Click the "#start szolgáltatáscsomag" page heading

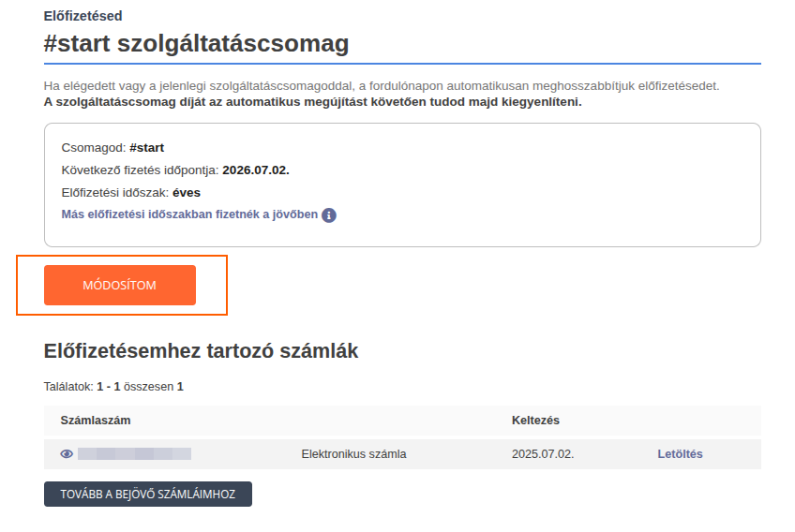(x=196, y=43)
